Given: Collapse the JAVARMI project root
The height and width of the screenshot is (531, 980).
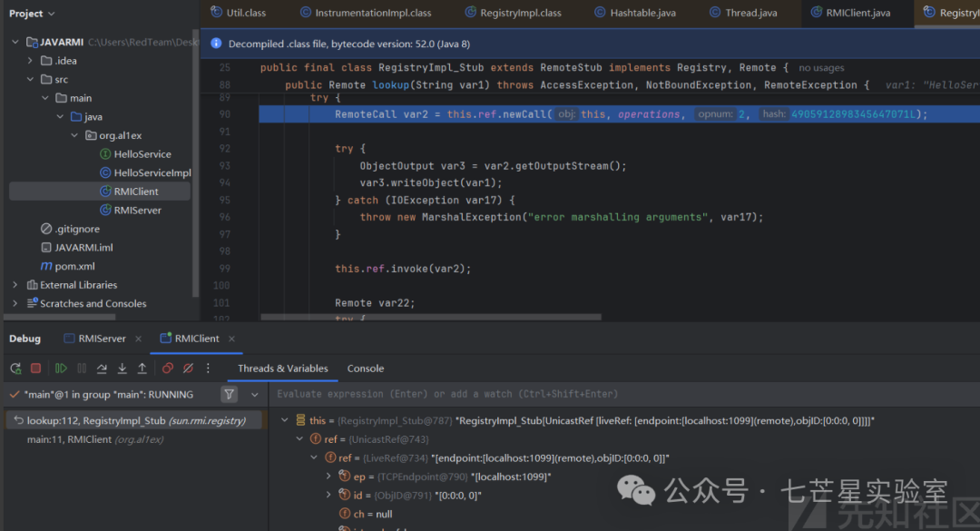Looking at the screenshot, I should (15, 42).
